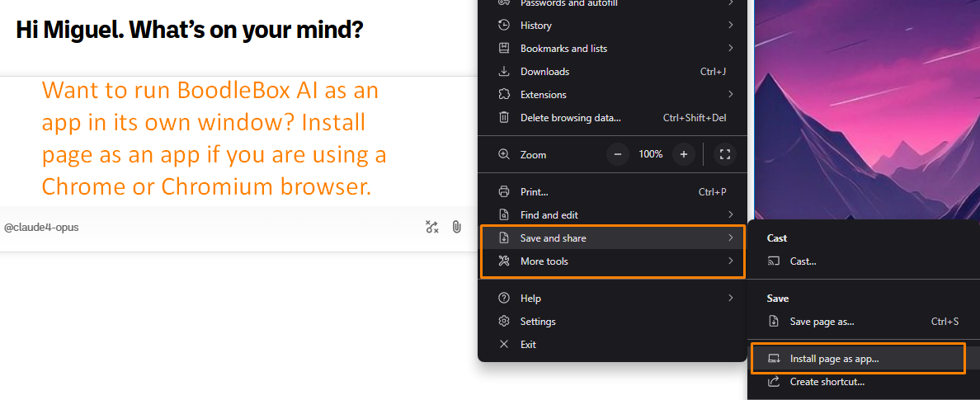This screenshot has width=980, height=400.
Task: Click the Extensions puzzle icon
Action: pyautogui.click(x=504, y=95)
